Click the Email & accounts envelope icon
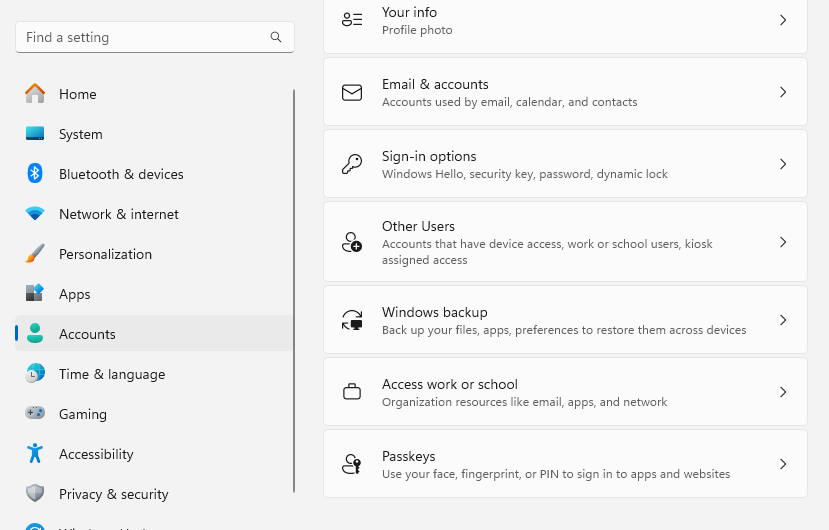 (x=352, y=92)
